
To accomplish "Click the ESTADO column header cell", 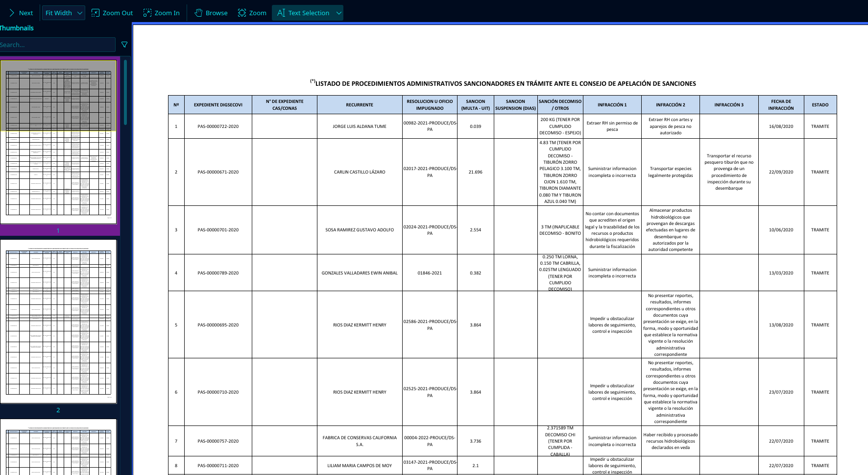I will (820, 105).
